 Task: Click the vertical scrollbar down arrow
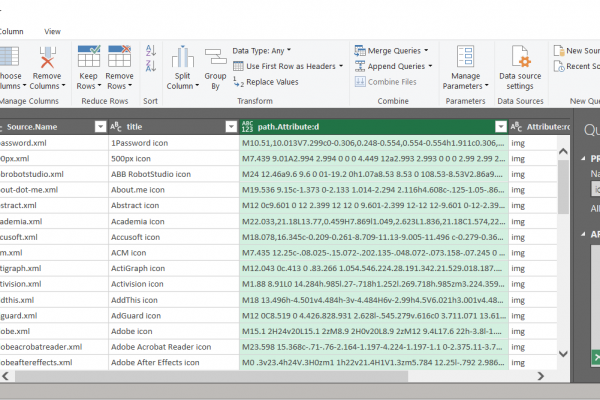tap(563, 354)
